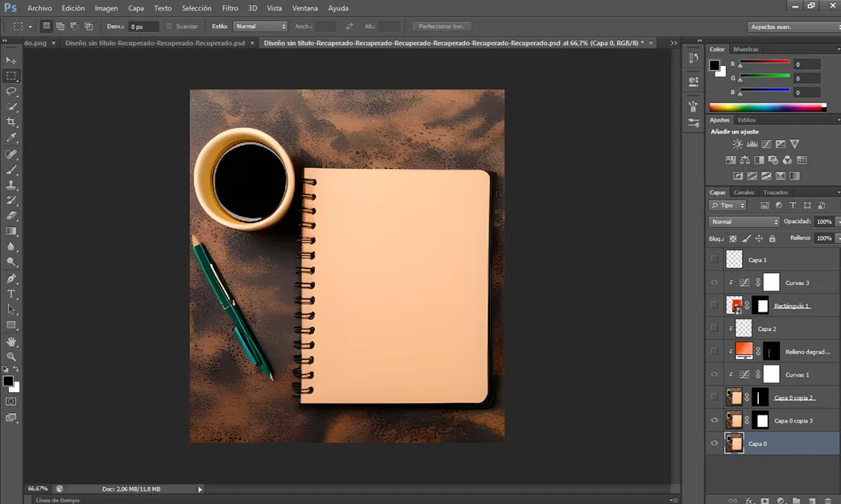Open the layer blend mode dropdown
The width and height of the screenshot is (841, 504).
[x=744, y=221]
